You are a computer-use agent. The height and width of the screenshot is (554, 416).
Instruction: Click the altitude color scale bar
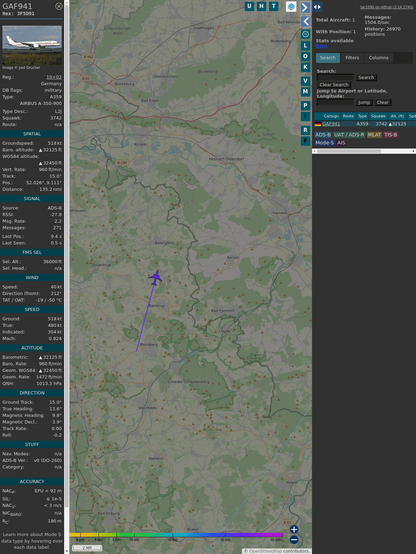176,535
